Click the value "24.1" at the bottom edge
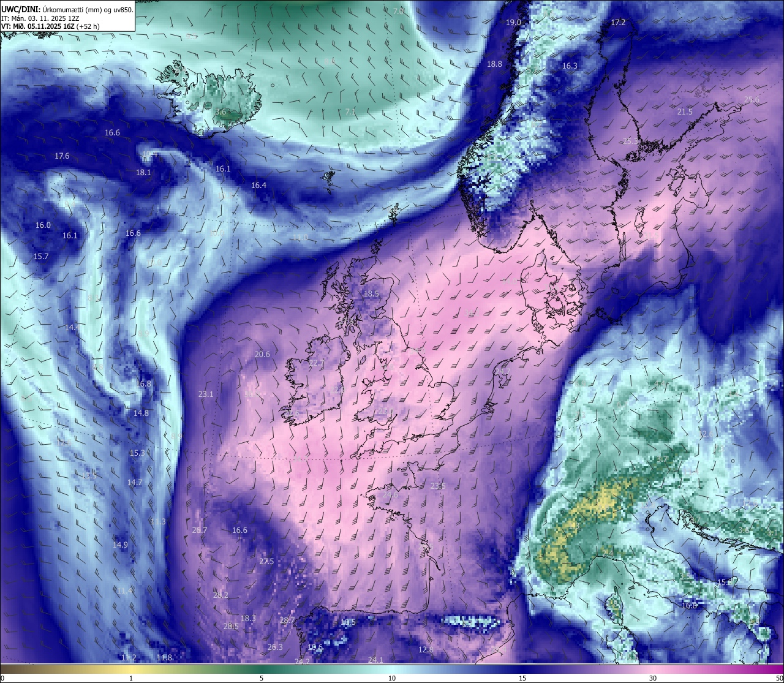The image size is (784, 683). click(x=375, y=659)
